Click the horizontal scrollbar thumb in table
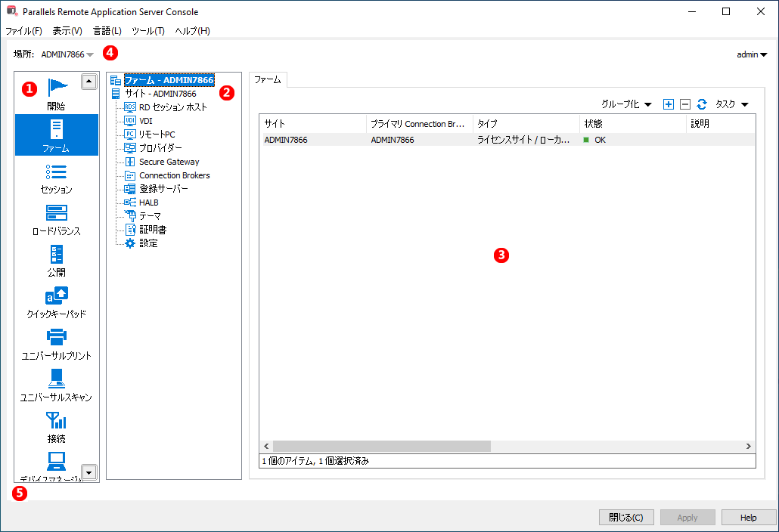This screenshot has height=532, width=779. click(381, 447)
